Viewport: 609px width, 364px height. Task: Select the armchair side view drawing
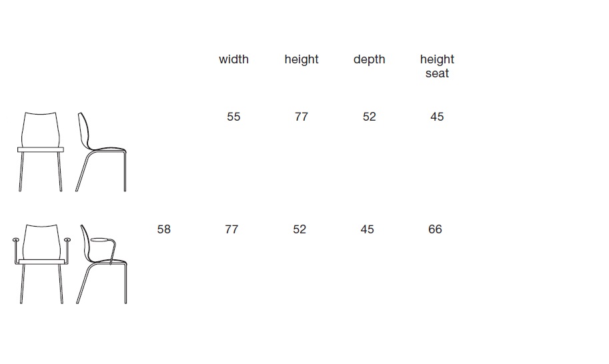pyautogui.click(x=102, y=264)
